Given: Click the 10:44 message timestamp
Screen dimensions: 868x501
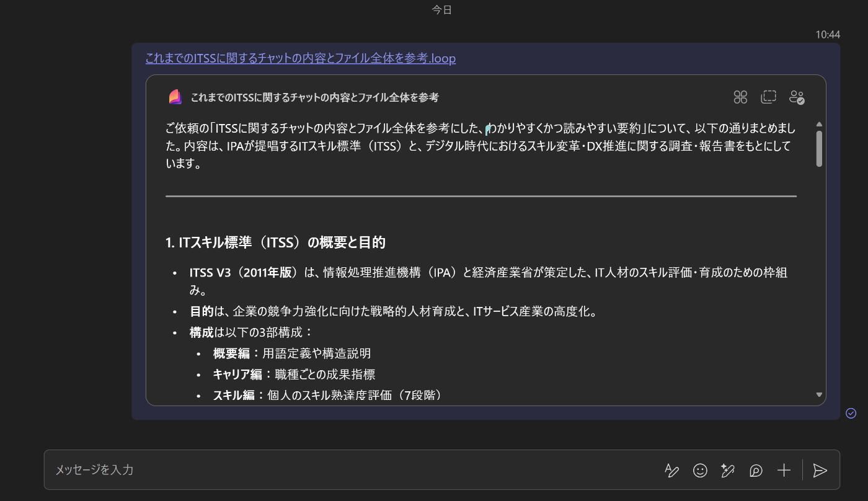Looking at the screenshot, I should [x=828, y=35].
